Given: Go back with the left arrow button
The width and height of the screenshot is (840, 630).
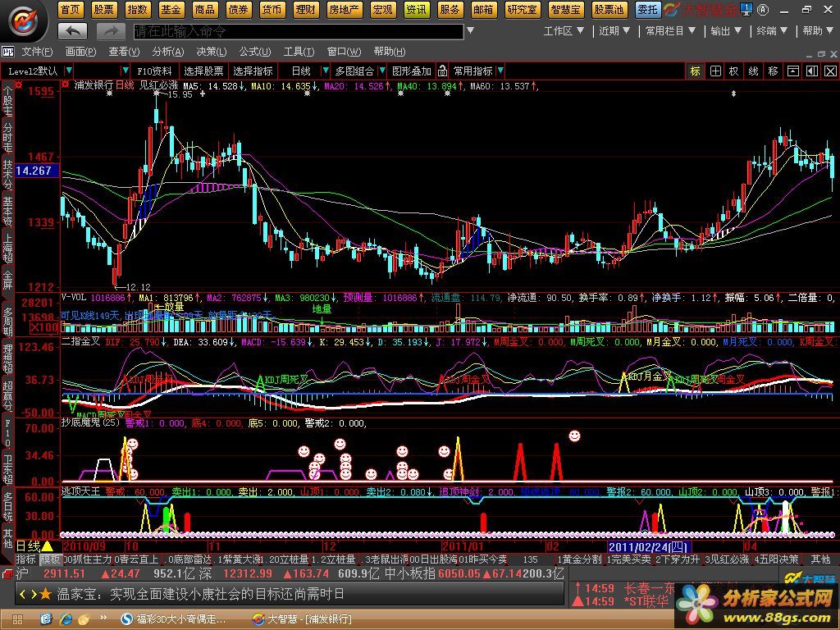Looking at the screenshot, I should click(73, 32).
